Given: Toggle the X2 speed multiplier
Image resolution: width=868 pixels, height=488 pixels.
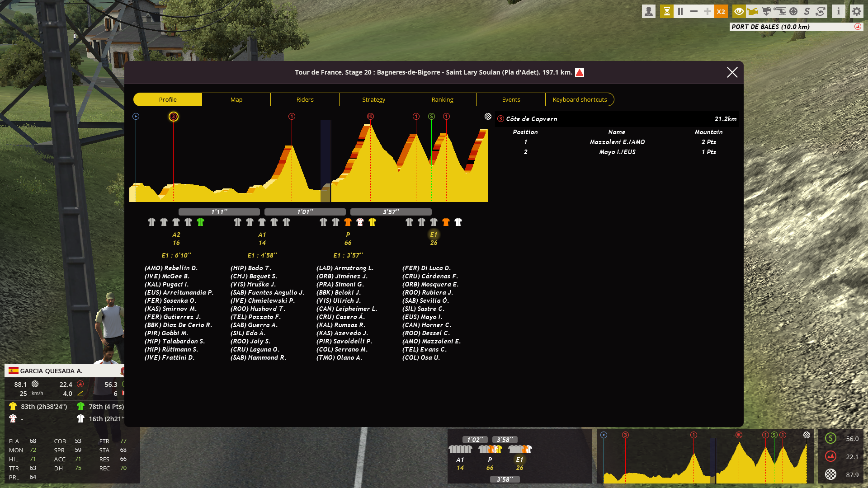Looking at the screenshot, I should pyautogui.click(x=721, y=12).
